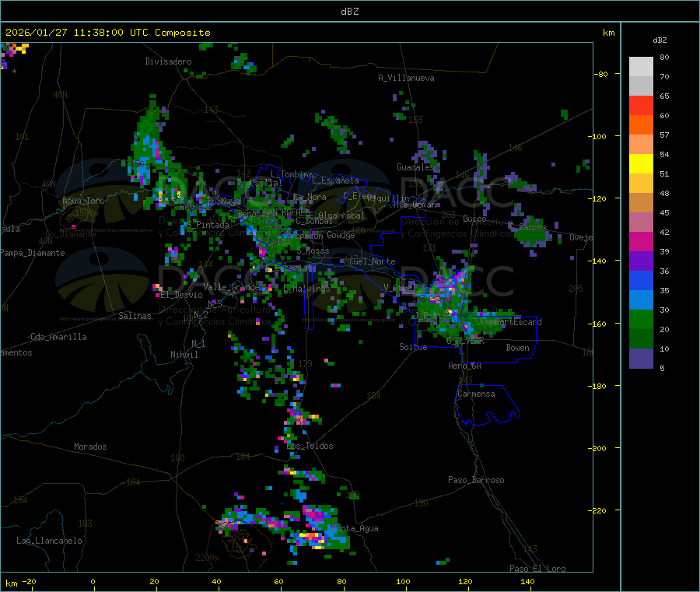Select the dark blue swatch in the legend
Screen dimensions: 700x592
click(641, 280)
